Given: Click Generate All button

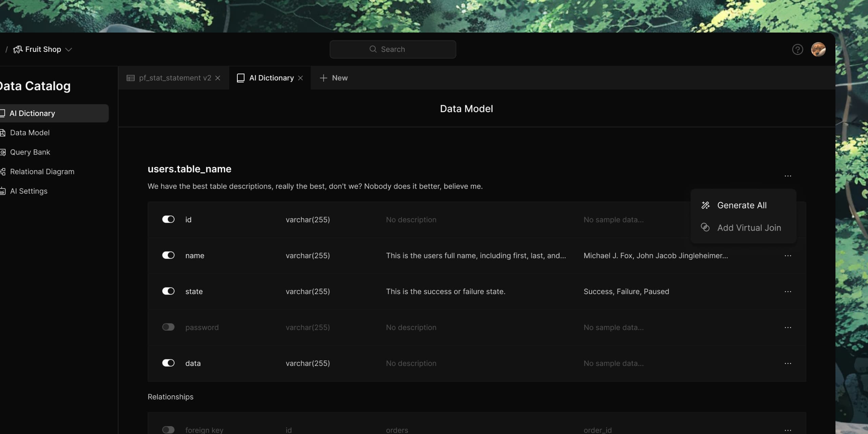Looking at the screenshot, I should [x=742, y=205].
